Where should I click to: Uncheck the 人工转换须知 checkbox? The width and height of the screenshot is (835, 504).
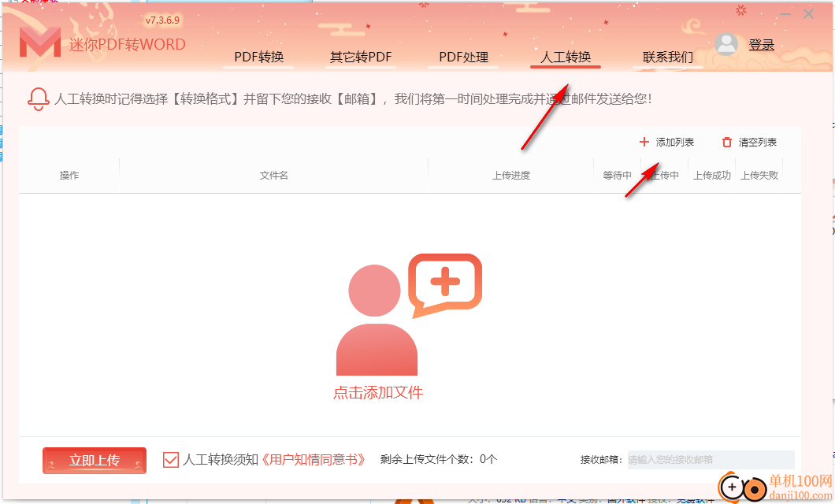tap(170, 460)
